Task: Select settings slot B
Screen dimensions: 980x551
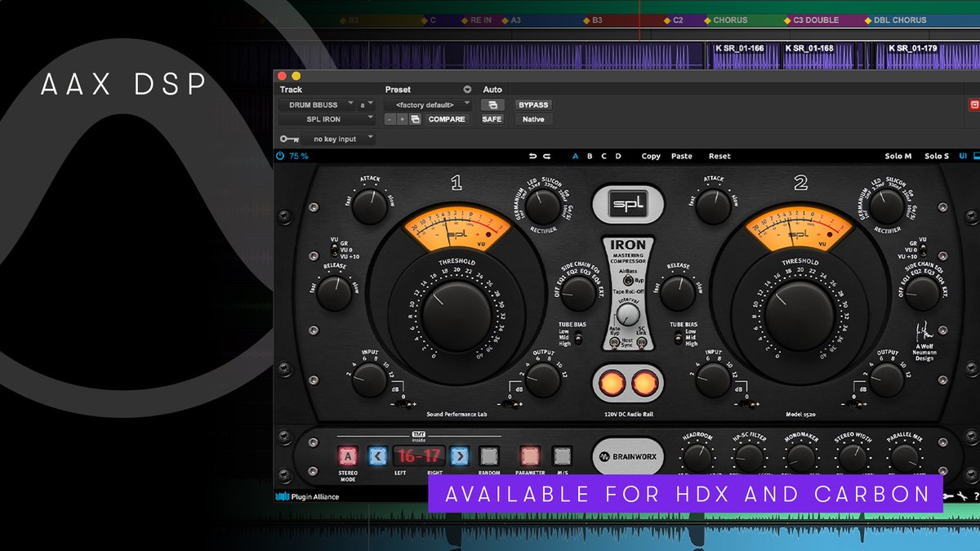Action: tap(590, 156)
